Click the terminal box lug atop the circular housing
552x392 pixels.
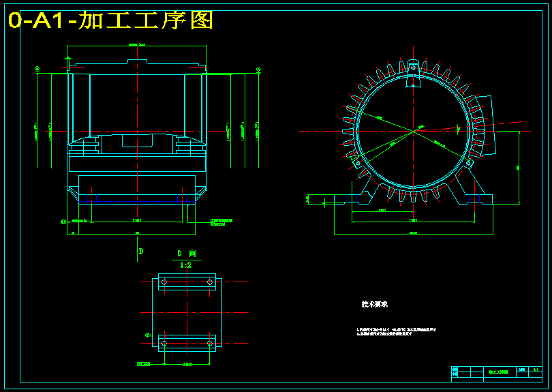(413, 73)
